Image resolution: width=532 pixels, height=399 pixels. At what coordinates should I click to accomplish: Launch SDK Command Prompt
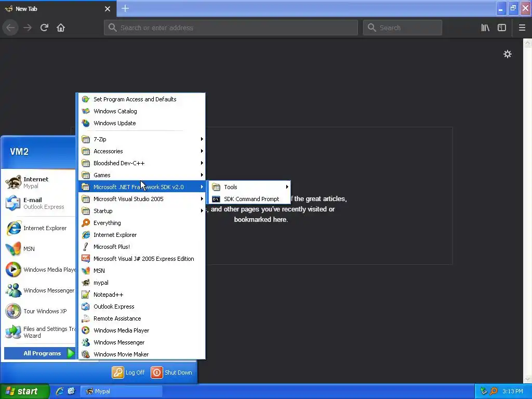coord(250,199)
